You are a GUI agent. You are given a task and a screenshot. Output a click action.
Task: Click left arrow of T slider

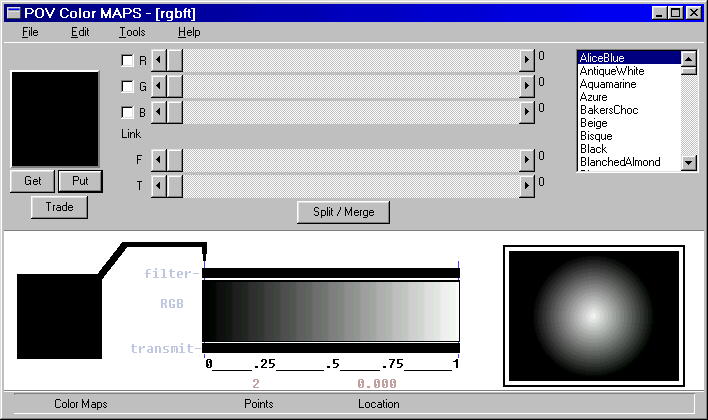pyautogui.click(x=158, y=186)
